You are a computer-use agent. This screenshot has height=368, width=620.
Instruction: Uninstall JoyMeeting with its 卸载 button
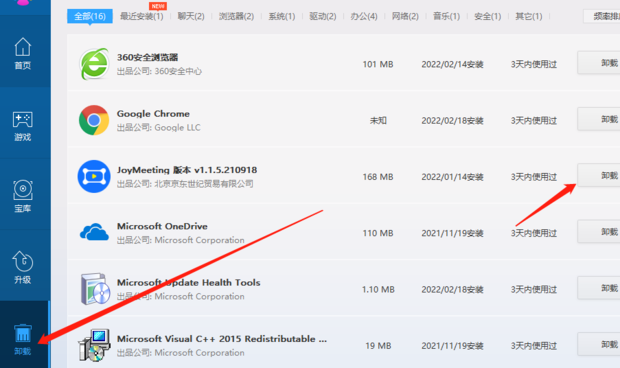coord(599,175)
